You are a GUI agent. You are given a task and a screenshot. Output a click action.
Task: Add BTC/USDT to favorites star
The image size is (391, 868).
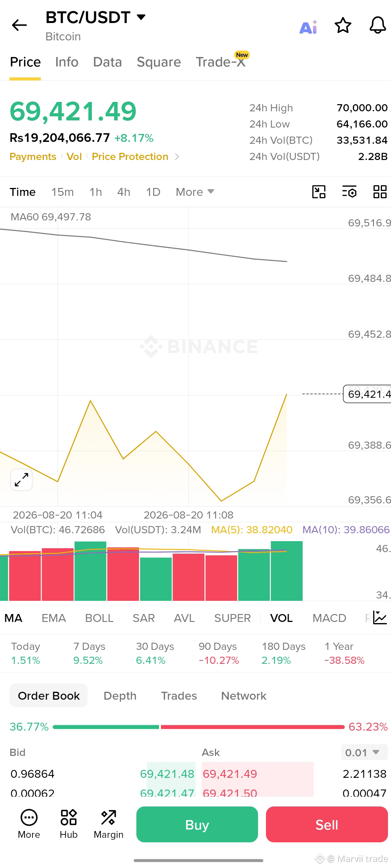(343, 25)
